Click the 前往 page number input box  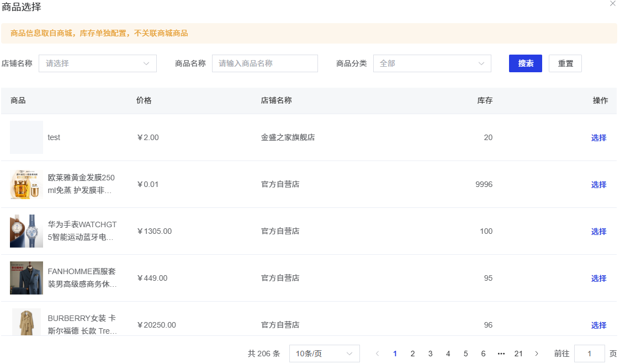[589, 354]
